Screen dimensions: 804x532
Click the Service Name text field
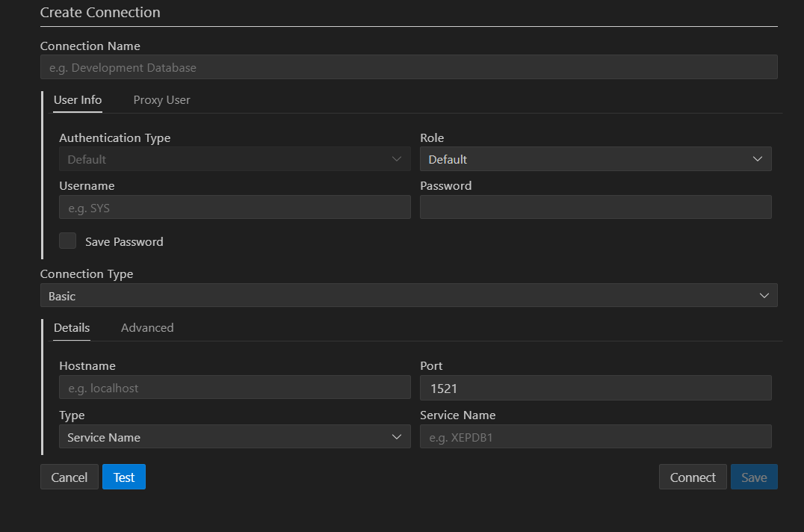[596, 437]
